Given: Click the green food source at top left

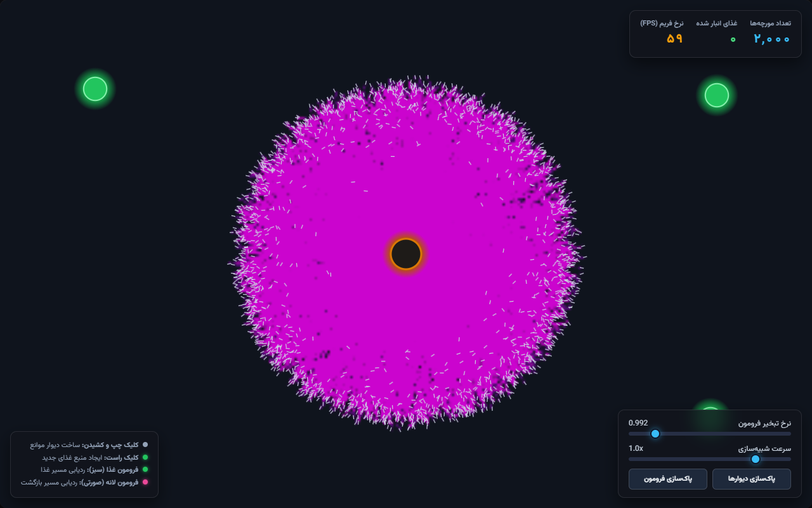Looking at the screenshot, I should (x=95, y=89).
